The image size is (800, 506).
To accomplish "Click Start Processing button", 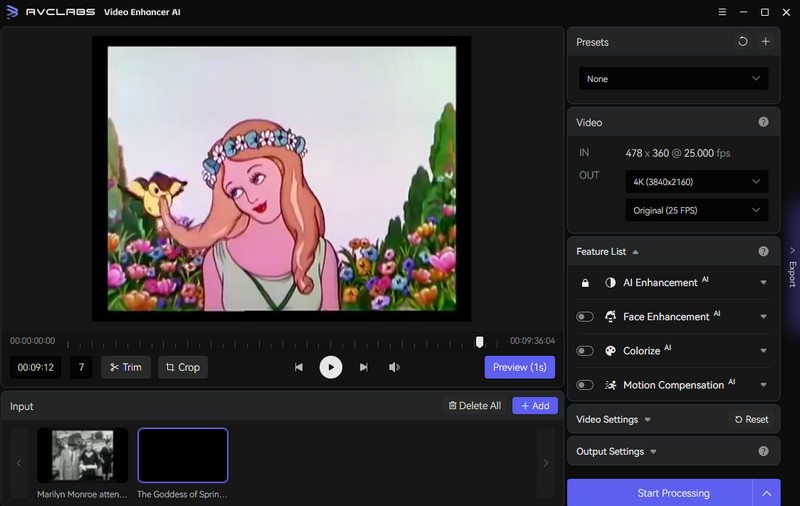I will pyautogui.click(x=660, y=493).
